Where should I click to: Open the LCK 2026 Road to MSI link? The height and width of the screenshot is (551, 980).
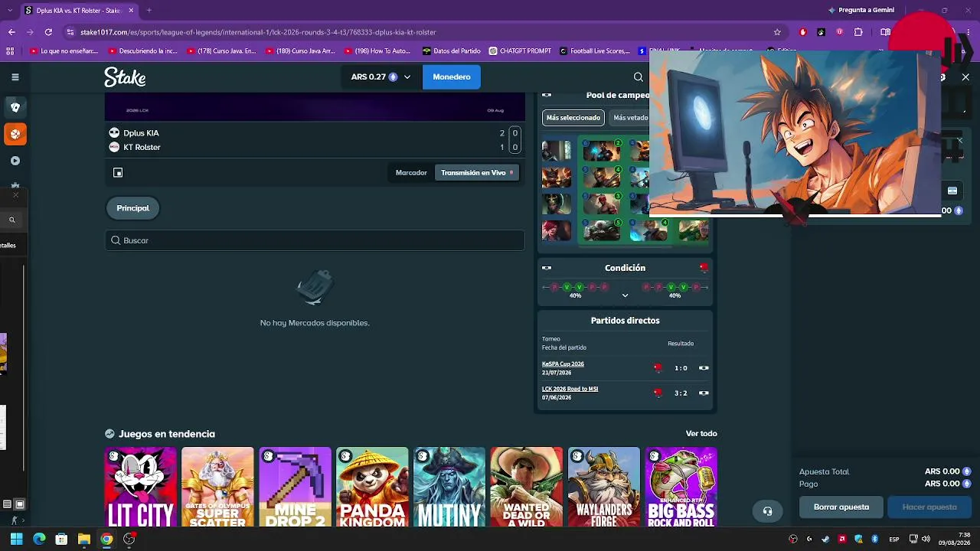coord(570,389)
